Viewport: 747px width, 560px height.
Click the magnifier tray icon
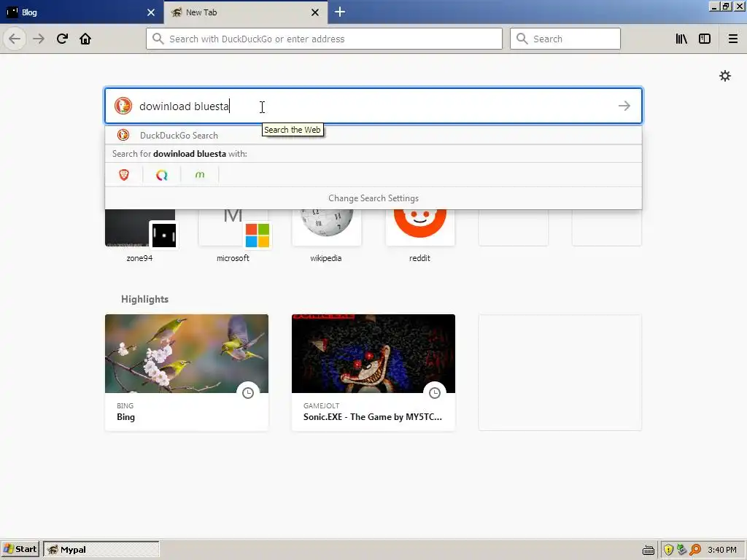click(x=695, y=550)
